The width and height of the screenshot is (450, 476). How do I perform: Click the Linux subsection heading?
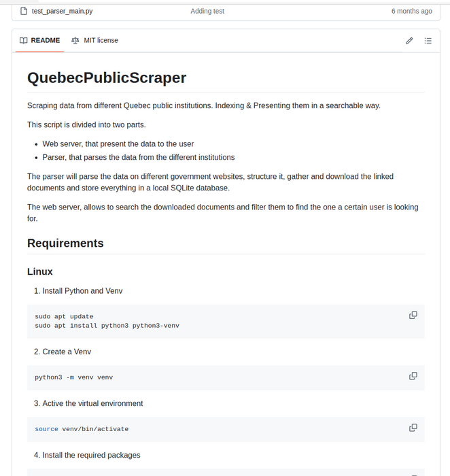point(40,271)
